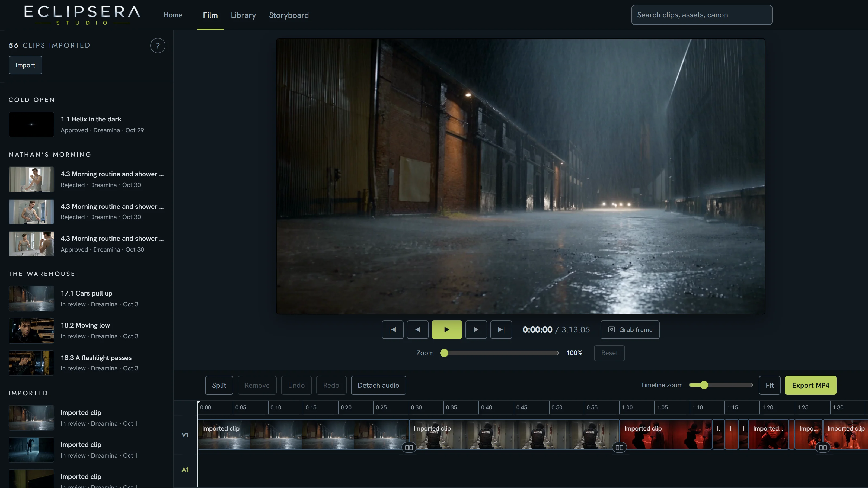Click the search clips input field

pyautogui.click(x=701, y=15)
